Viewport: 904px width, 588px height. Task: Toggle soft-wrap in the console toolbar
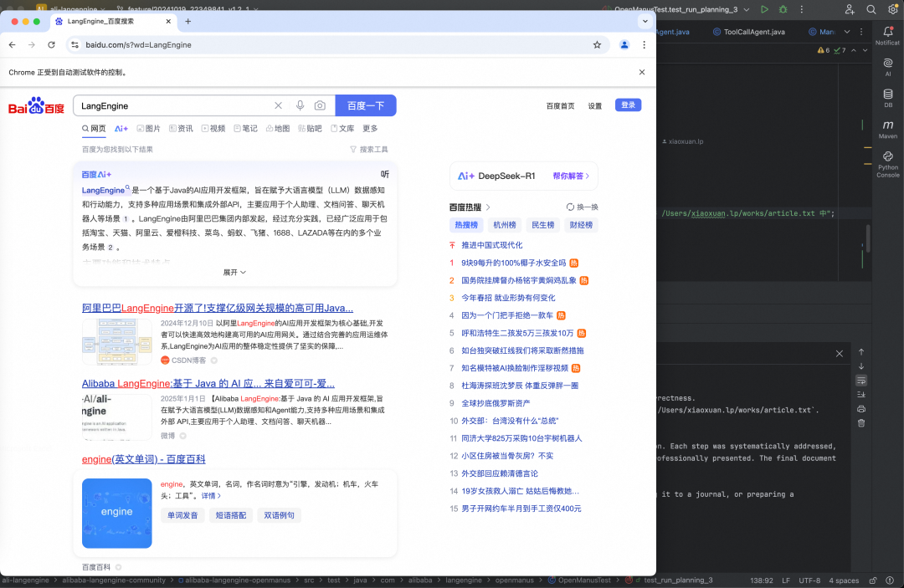pos(861,381)
